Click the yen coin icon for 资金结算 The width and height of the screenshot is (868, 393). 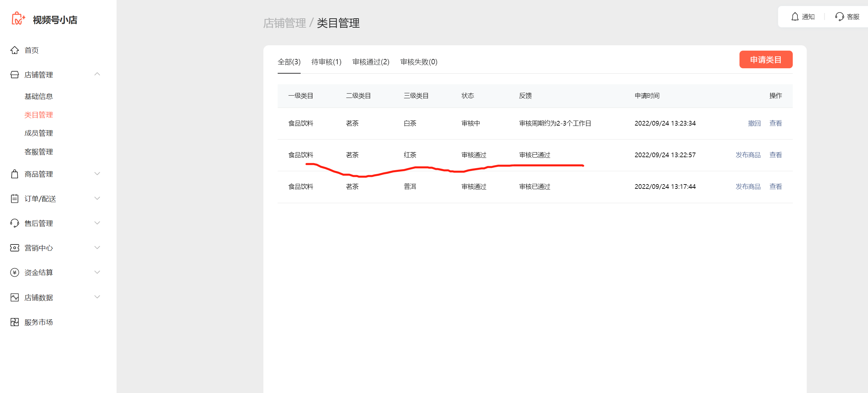coord(15,272)
